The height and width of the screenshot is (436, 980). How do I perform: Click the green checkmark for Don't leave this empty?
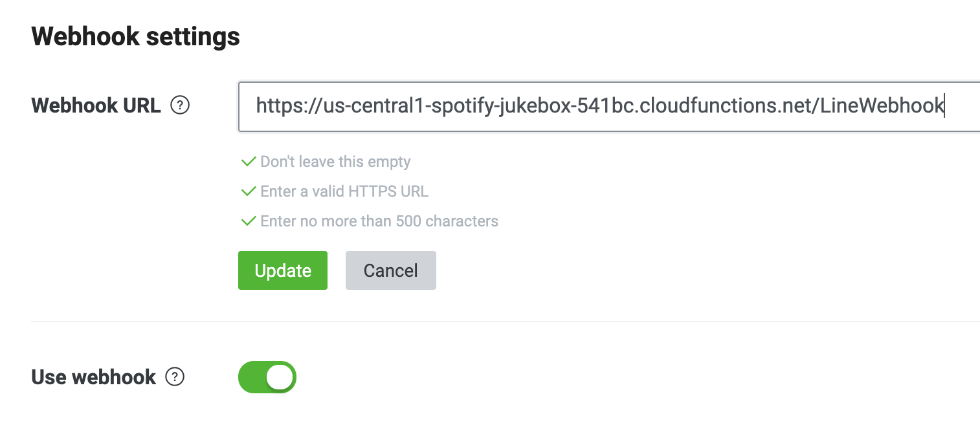point(249,162)
